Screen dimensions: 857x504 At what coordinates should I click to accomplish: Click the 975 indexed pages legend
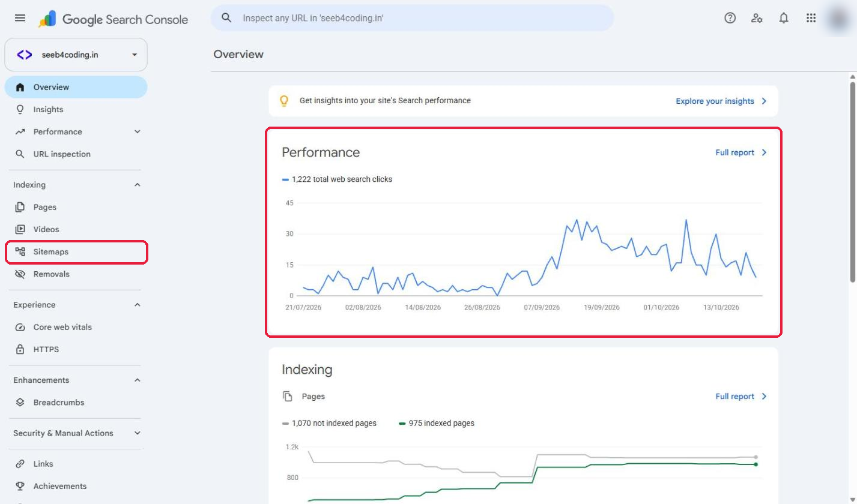click(437, 423)
